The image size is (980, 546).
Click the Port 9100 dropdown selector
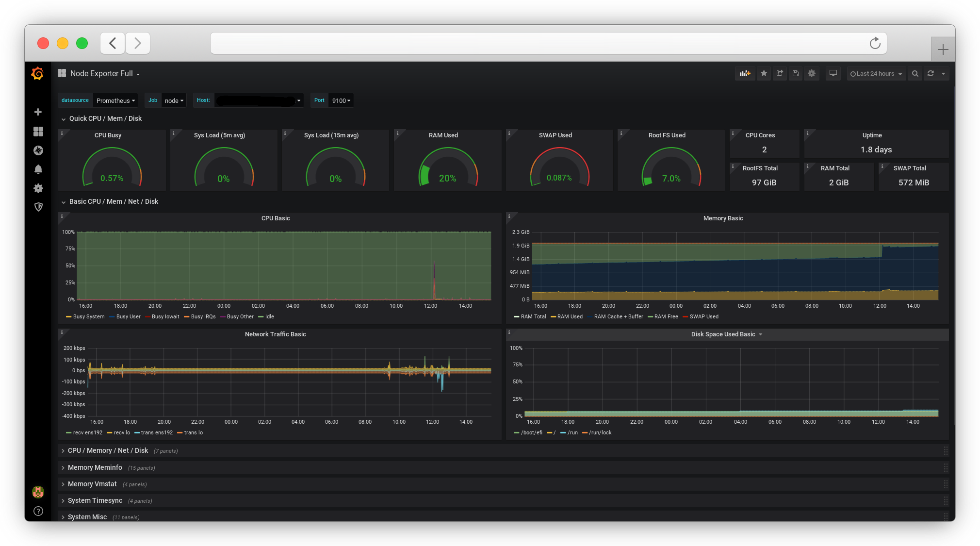point(340,100)
